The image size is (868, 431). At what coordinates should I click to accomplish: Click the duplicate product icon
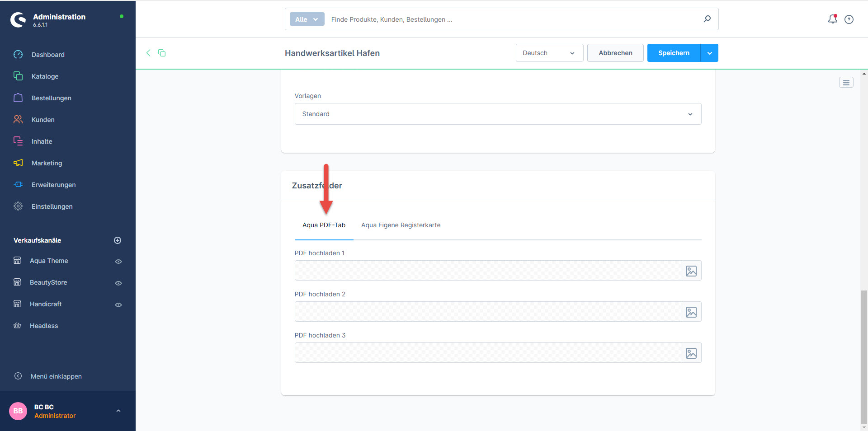(x=162, y=53)
